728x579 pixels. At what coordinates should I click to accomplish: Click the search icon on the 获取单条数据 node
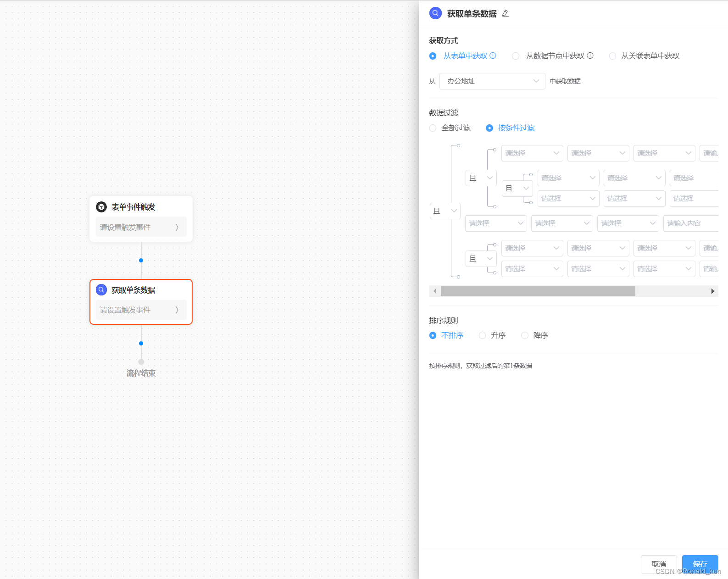click(x=101, y=290)
